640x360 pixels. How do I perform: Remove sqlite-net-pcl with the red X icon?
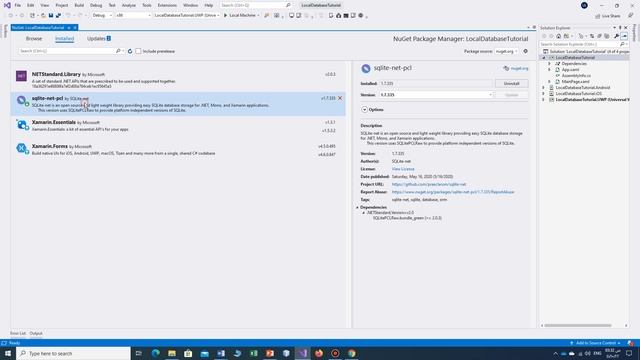(340, 98)
